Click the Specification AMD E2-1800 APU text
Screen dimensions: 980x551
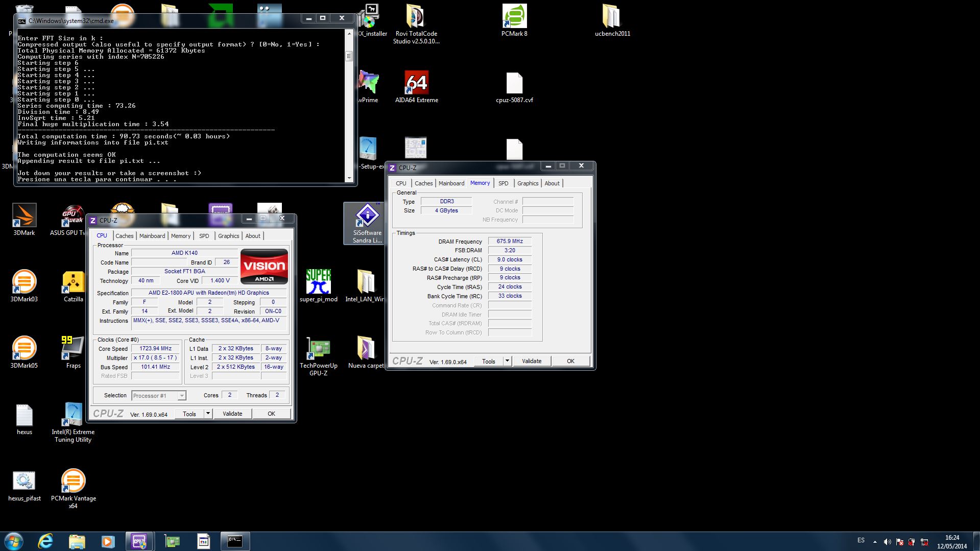[209, 293]
